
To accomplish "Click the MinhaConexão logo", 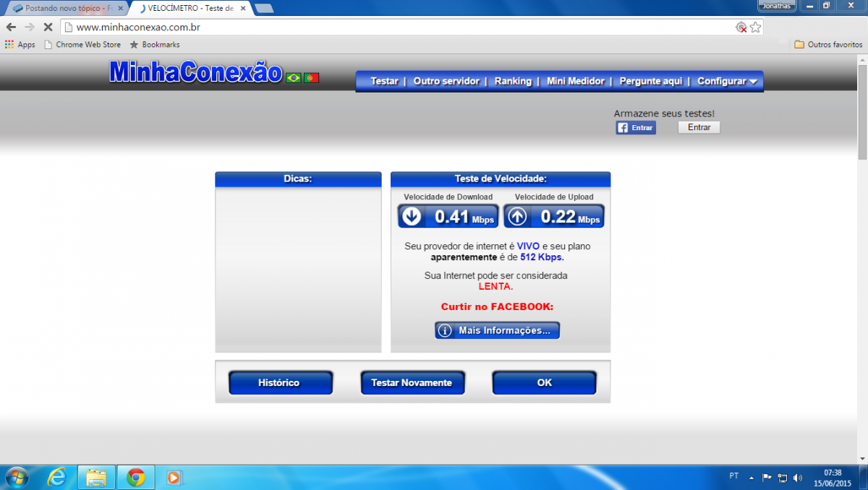I will click(195, 72).
